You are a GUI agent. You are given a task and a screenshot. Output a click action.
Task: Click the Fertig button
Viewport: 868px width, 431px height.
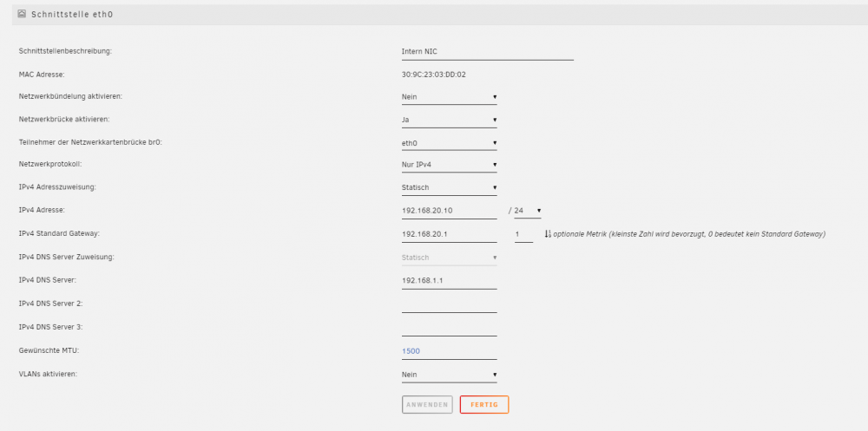pos(484,404)
